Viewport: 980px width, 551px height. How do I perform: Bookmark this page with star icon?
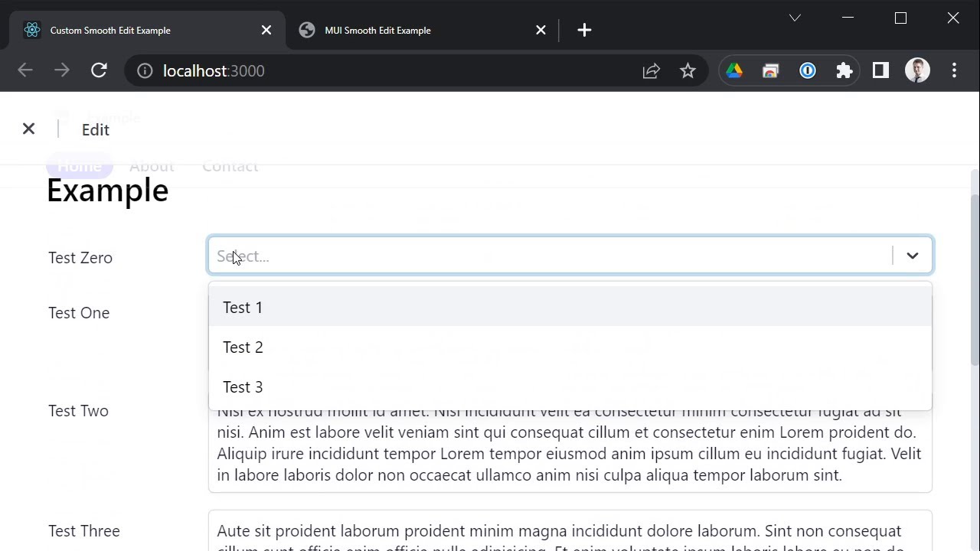[688, 70]
